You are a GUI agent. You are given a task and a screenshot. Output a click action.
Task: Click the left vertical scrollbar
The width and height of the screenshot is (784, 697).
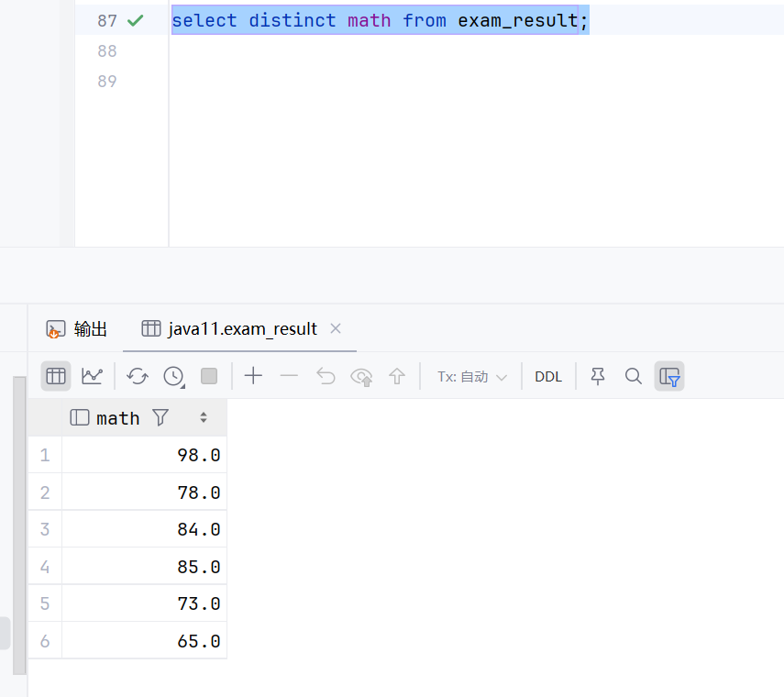pyautogui.click(x=19, y=525)
